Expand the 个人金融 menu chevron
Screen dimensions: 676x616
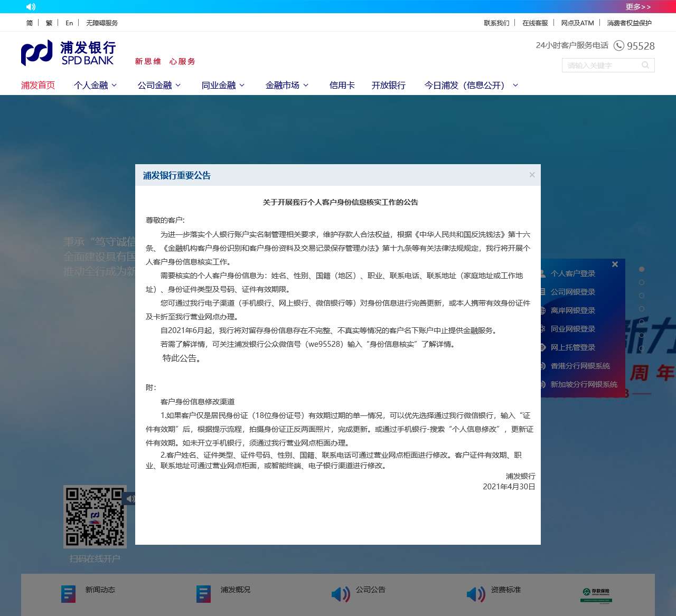114,86
